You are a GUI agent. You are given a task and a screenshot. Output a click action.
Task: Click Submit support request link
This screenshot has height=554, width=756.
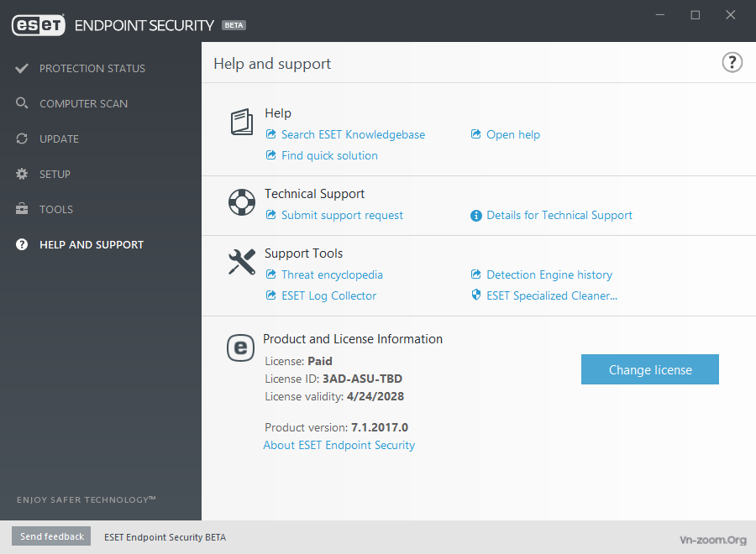(x=342, y=215)
